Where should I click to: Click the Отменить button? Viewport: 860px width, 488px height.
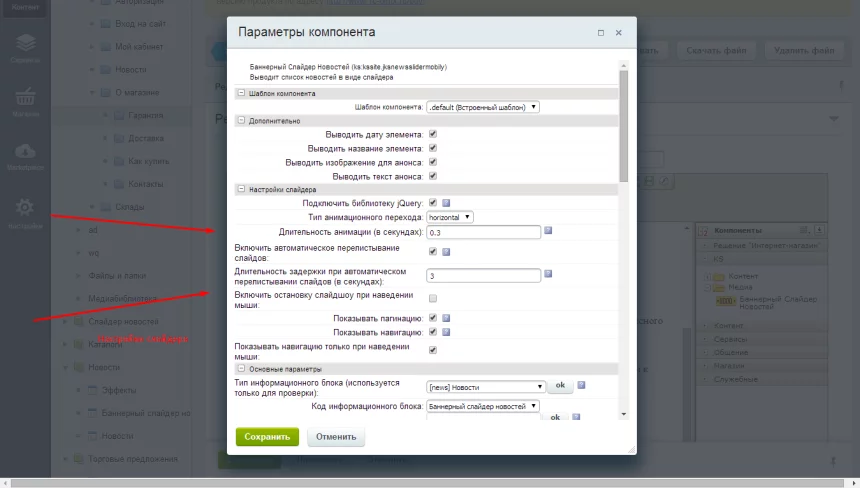pyautogui.click(x=336, y=436)
